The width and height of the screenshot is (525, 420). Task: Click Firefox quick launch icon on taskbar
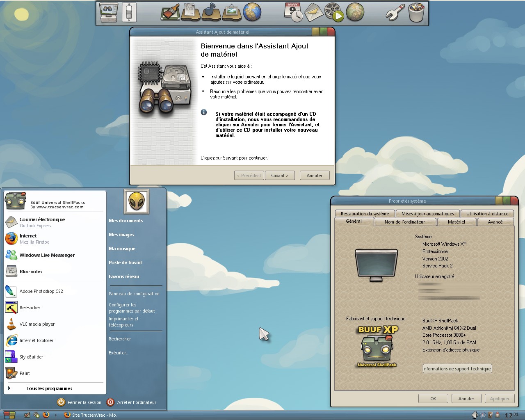[46, 415]
